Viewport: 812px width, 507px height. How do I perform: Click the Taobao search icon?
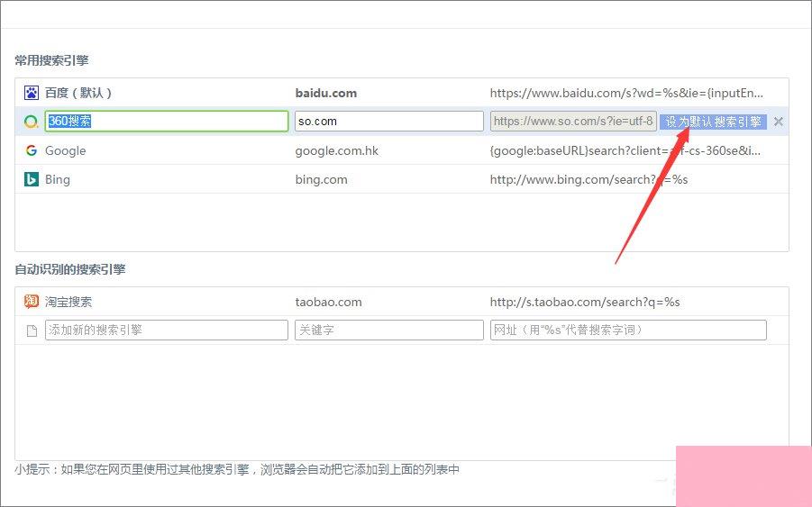pyautogui.click(x=31, y=301)
